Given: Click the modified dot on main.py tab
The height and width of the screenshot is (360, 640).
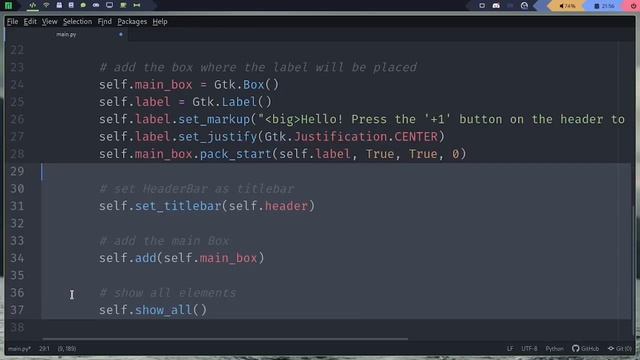Looking at the screenshot, I should (121, 35).
